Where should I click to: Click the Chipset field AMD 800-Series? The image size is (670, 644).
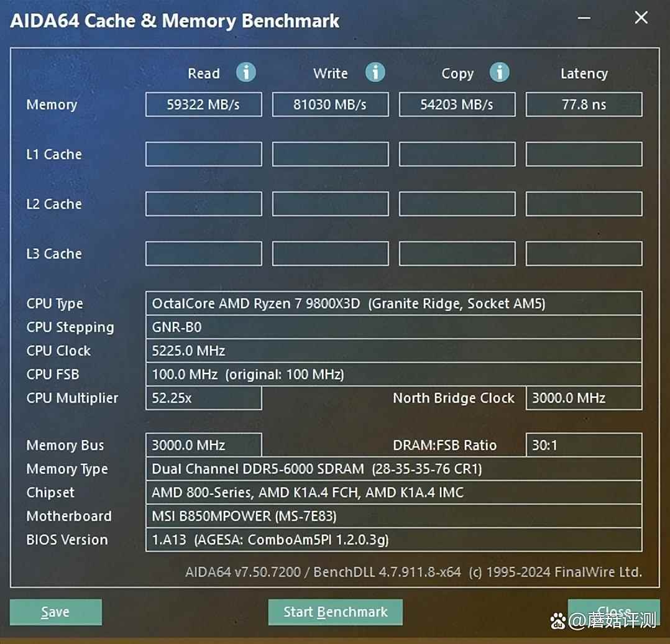click(x=393, y=492)
